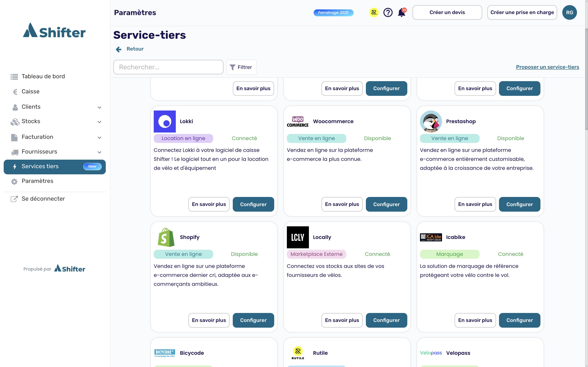Image resolution: width=588 pixels, height=367 pixels.
Task: Expand the Fournisseurs sidebar section
Action: click(99, 152)
